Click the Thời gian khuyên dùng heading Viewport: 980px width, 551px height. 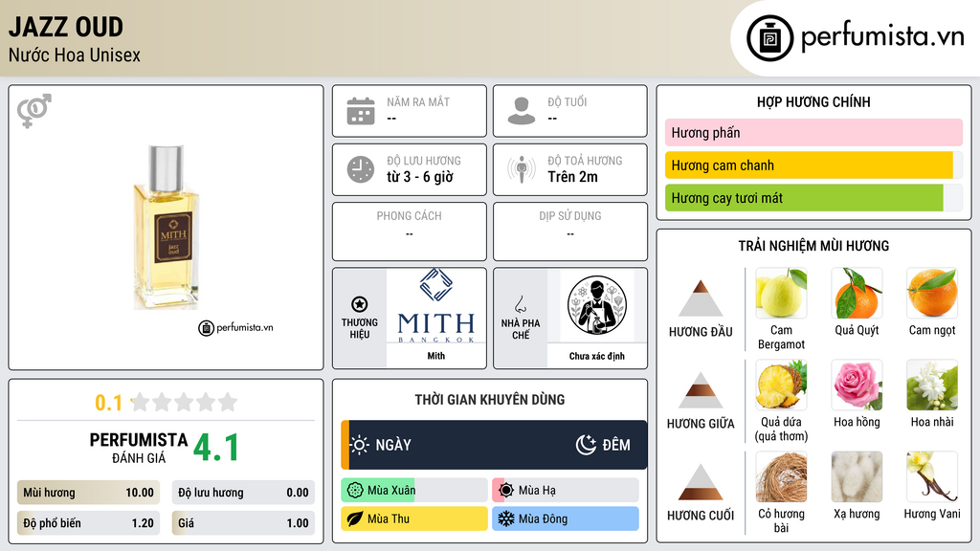(x=490, y=400)
